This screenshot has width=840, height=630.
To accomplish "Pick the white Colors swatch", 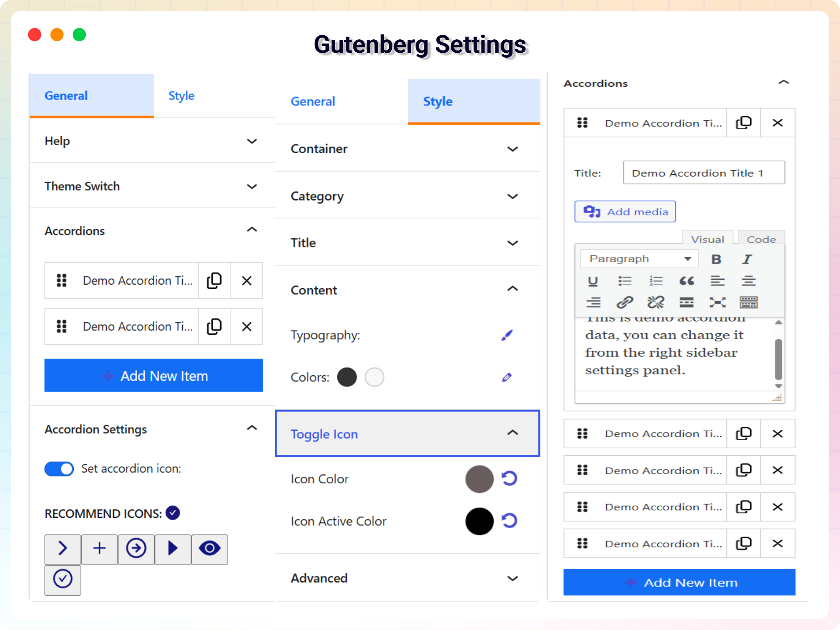I will coord(374,377).
